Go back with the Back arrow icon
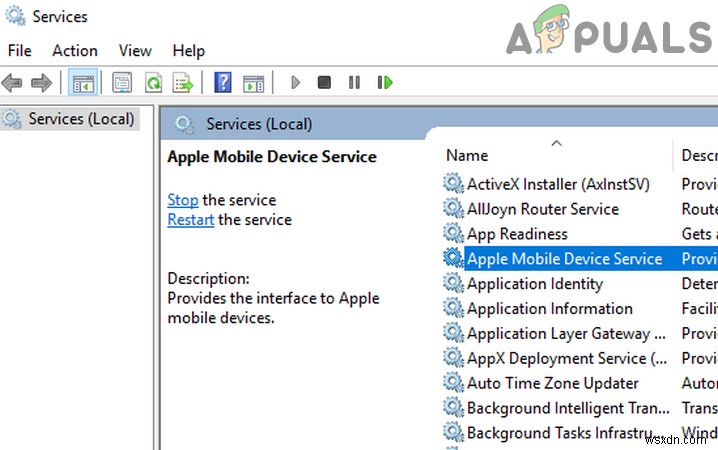718x450 pixels. point(12,83)
